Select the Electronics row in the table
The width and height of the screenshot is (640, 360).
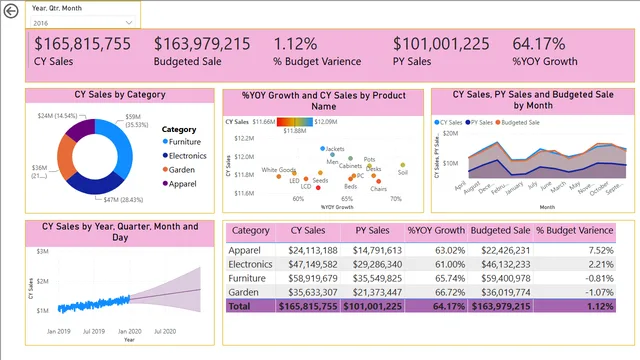tap(421, 264)
